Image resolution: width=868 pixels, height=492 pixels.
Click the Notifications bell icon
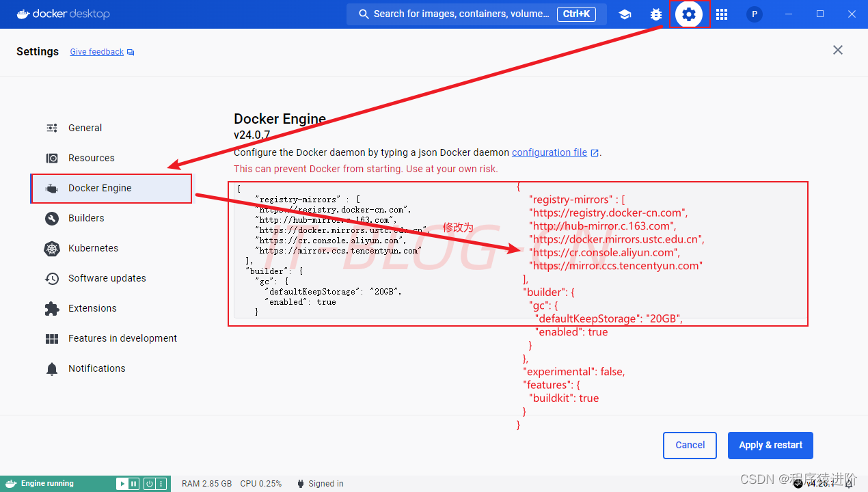tap(52, 369)
